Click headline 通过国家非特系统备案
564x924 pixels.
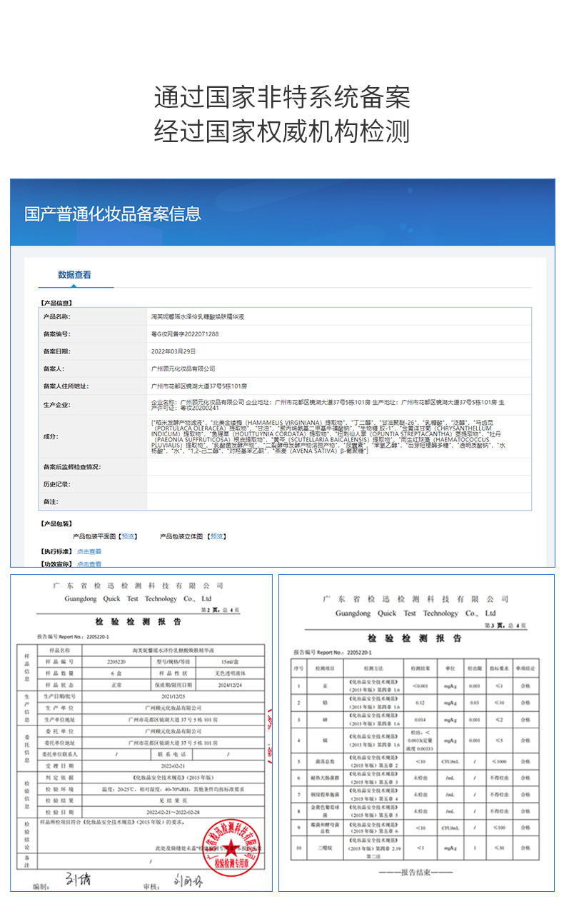tap(282, 97)
